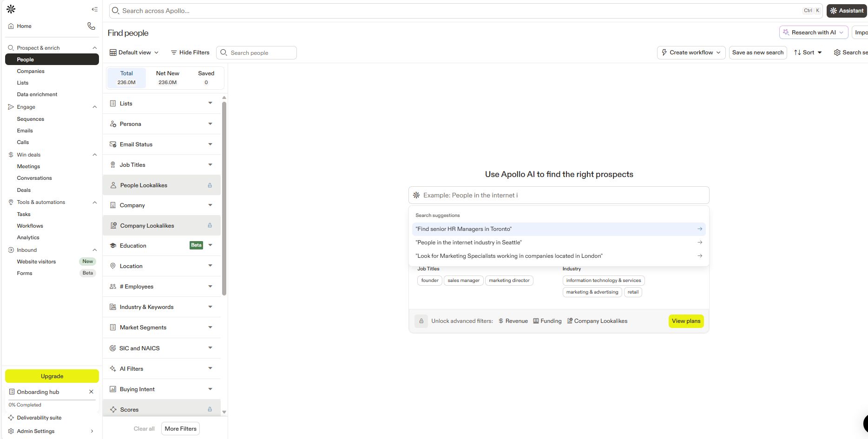The image size is (868, 439).
Task: Click the Persona filter icon
Action: coord(113,124)
